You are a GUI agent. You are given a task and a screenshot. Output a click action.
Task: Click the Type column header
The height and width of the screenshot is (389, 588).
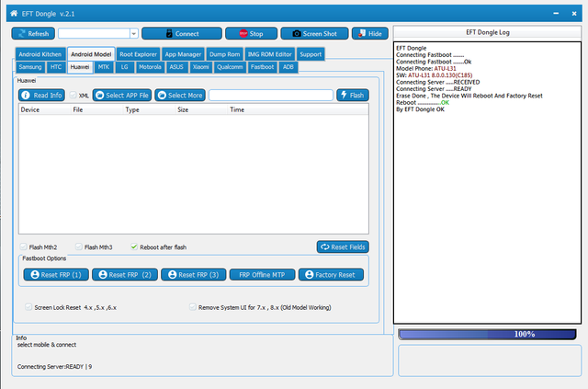pyautogui.click(x=149, y=109)
